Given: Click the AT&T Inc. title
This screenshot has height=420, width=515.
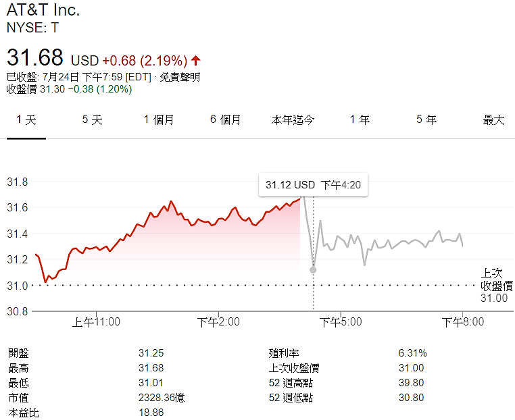Looking at the screenshot, I should click(43, 11).
